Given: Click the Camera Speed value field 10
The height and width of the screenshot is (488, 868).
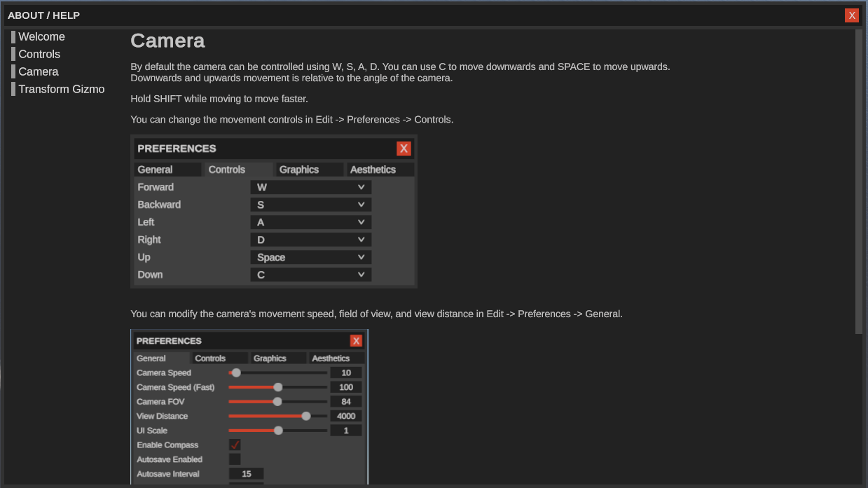Looking at the screenshot, I should point(346,372).
